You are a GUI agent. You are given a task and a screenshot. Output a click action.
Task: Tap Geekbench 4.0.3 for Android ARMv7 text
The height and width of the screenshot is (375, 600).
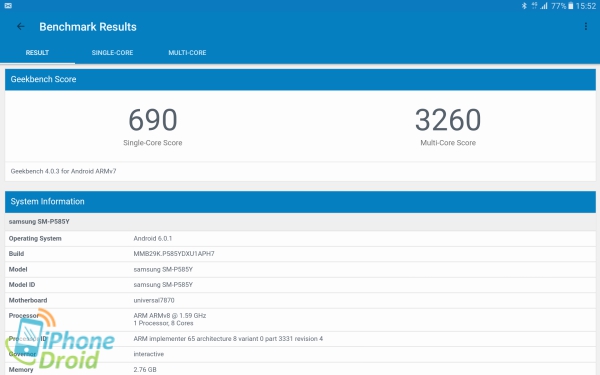(x=63, y=171)
